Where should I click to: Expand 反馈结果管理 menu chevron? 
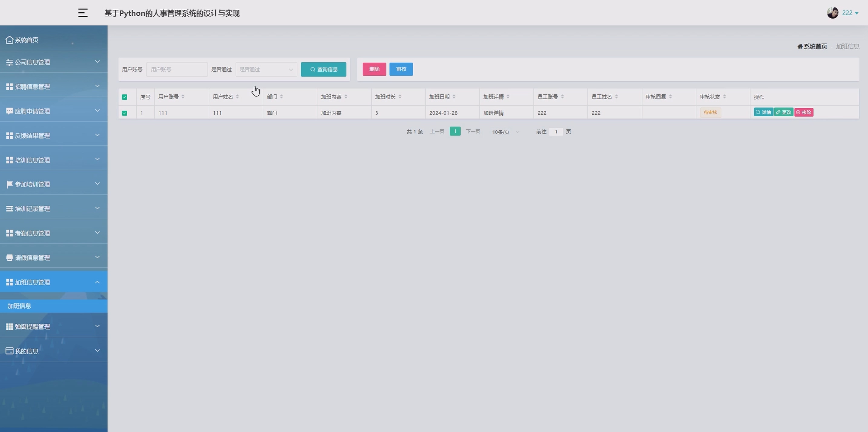[x=97, y=135]
